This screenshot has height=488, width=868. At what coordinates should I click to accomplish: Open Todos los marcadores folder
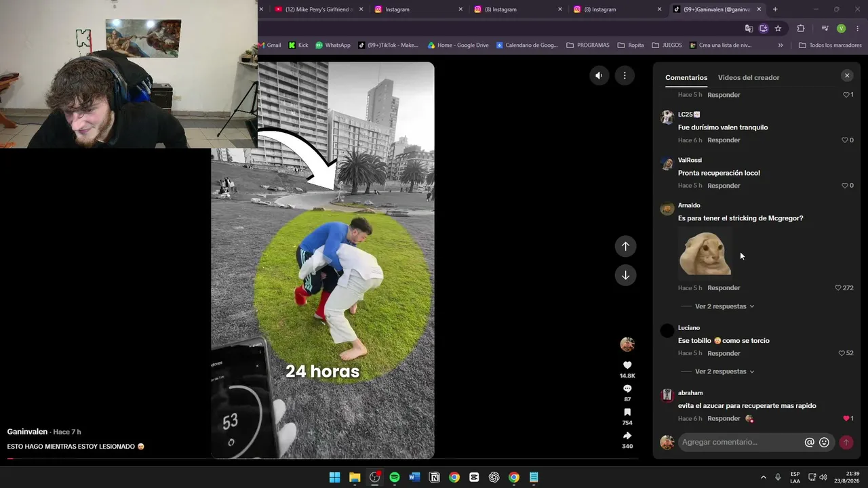click(x=831, y=45)
